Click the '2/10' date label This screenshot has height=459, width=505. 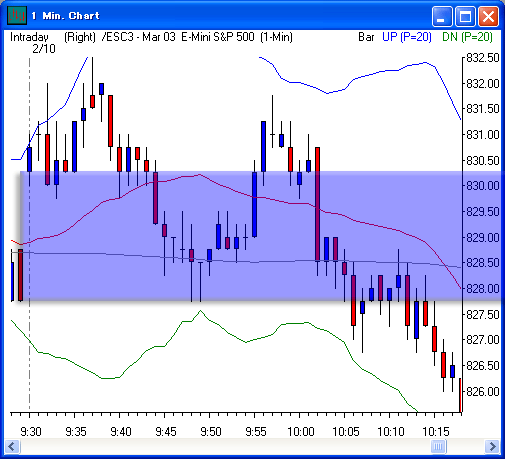pos(44,49)
